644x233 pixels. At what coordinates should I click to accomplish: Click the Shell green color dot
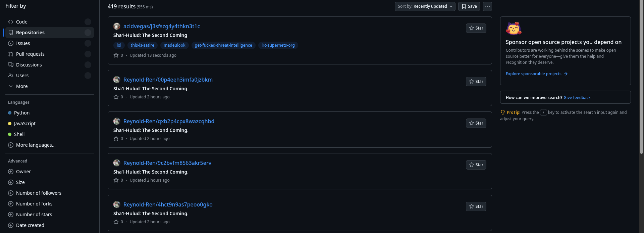point(10,134)
